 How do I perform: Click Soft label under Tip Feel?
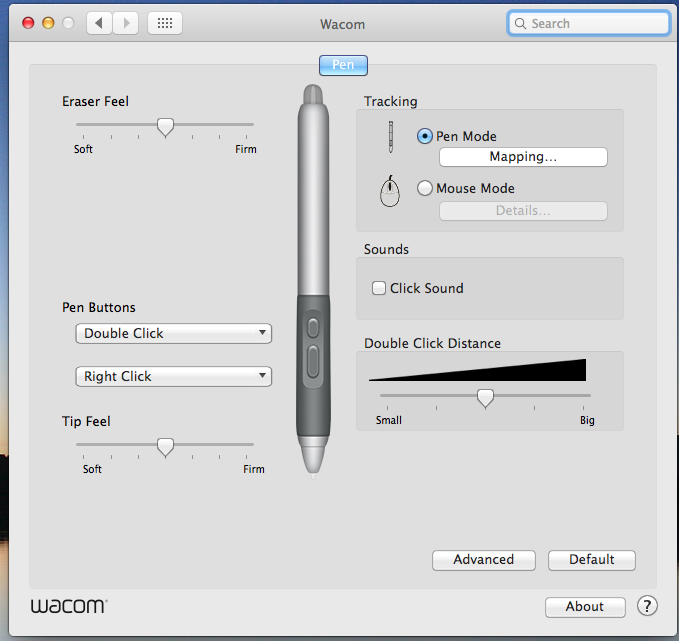point(92,469)
